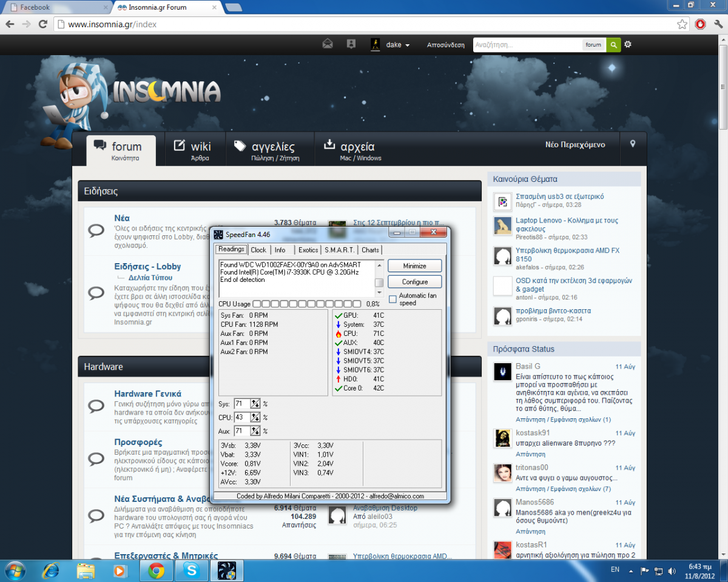Open search settings gear icon
Screen dimensions: 728x582
click(628, 45)
